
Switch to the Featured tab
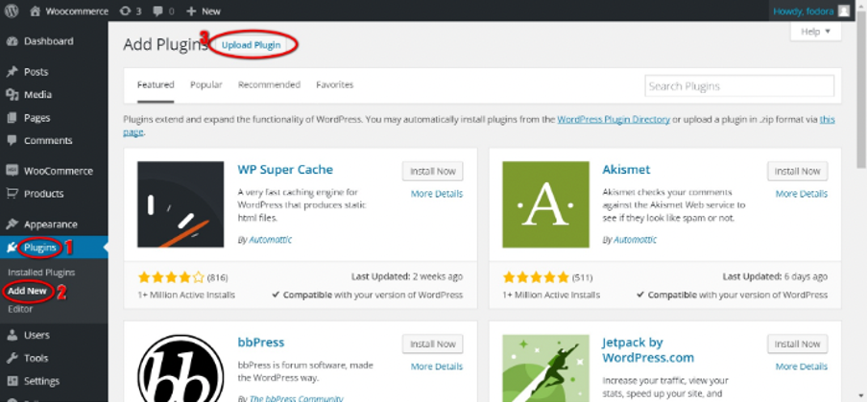coord(156,84)
